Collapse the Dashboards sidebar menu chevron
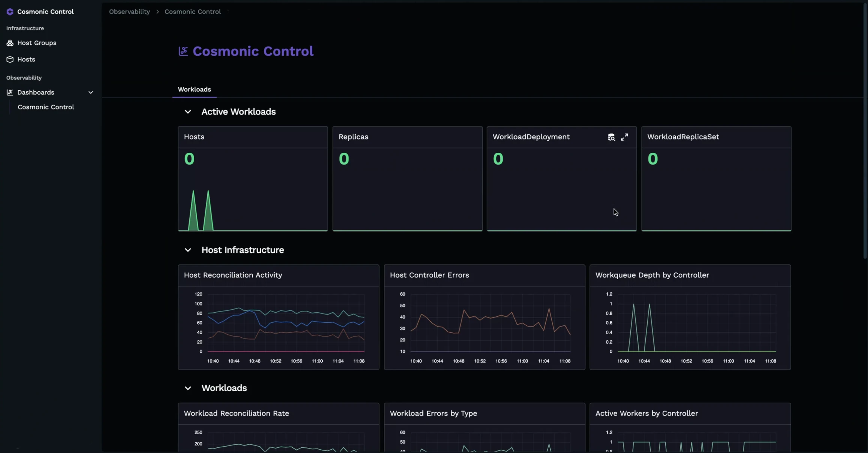868x453 pixels. click(91, 92)
